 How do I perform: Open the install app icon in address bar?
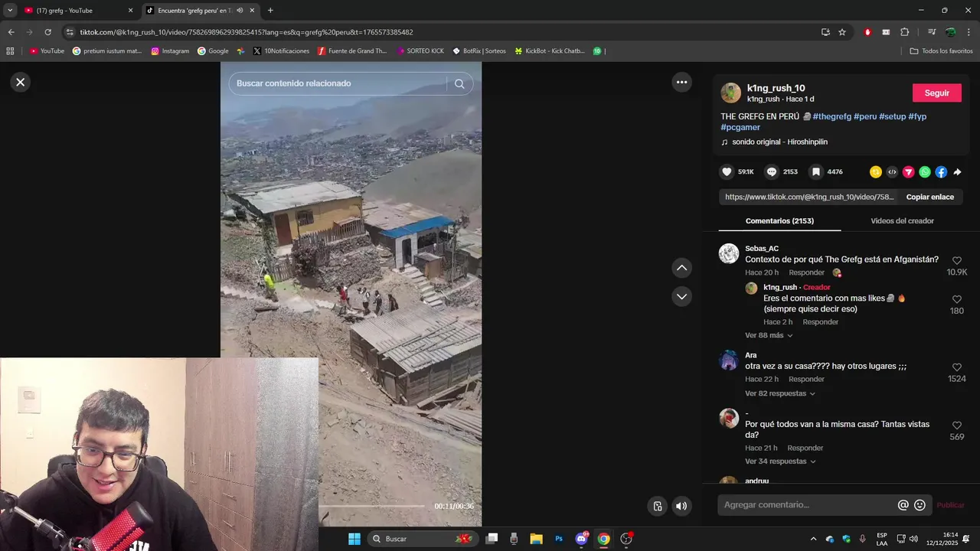click(x=825, y=32)
